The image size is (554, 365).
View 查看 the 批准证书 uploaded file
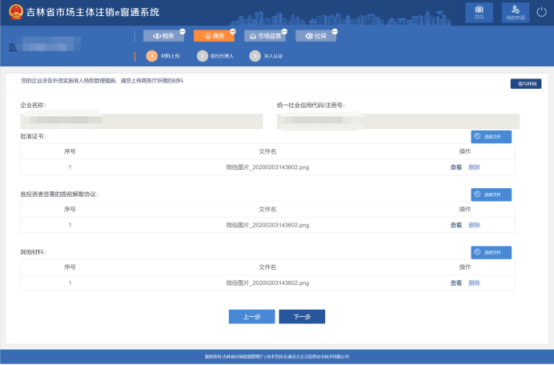coord(456,167)
